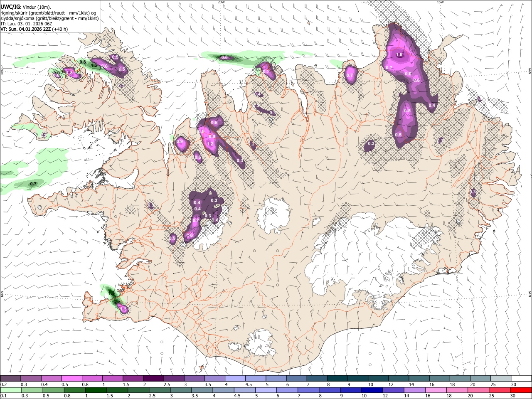Click the '0.1' label starting the lower scale
532x399 pixels.
click(x=4, y=396)
